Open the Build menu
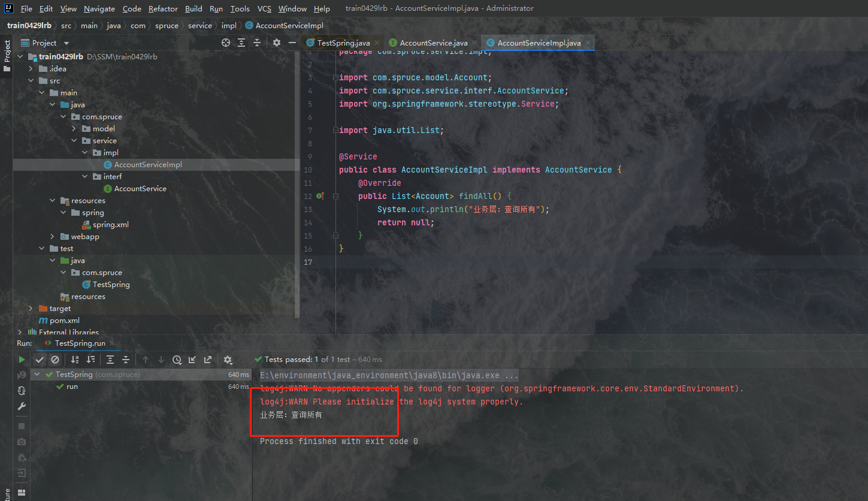The width and height of the screenshot is (868, 501). 193,8
